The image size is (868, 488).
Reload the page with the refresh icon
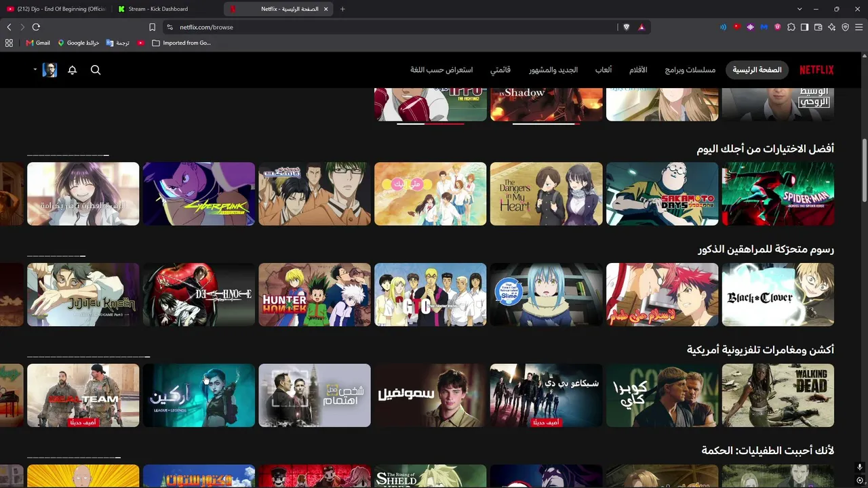pos(36,27)
